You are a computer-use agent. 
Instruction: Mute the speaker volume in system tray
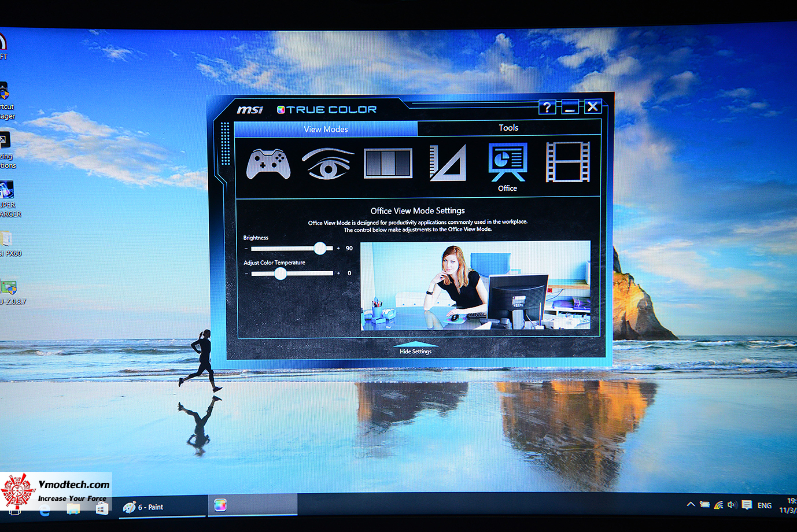(x=731, y=504)
